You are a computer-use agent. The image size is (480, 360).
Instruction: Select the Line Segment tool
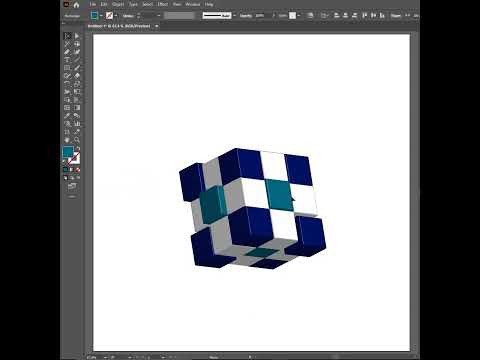[77, 60]
